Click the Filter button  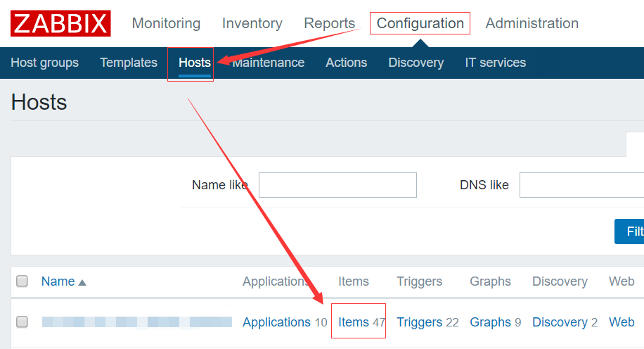tap(629, 231)
